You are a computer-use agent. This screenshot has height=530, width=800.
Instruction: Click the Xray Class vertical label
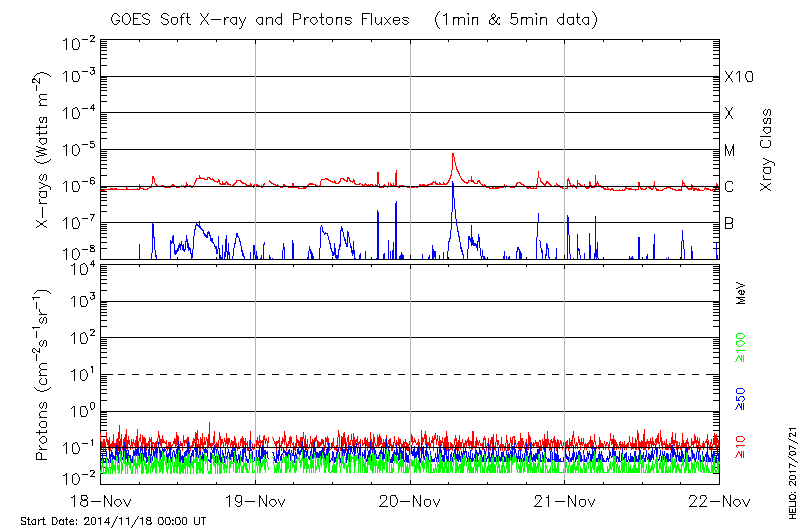767,150
